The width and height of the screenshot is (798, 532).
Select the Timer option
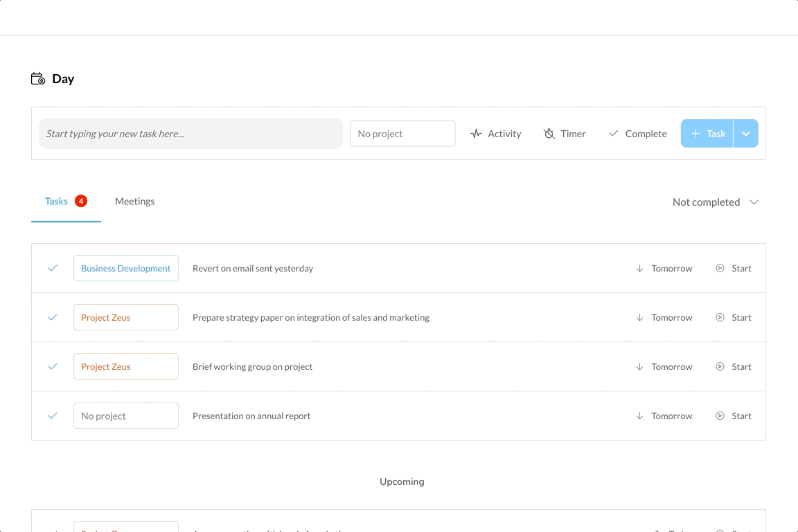(565, 134)
